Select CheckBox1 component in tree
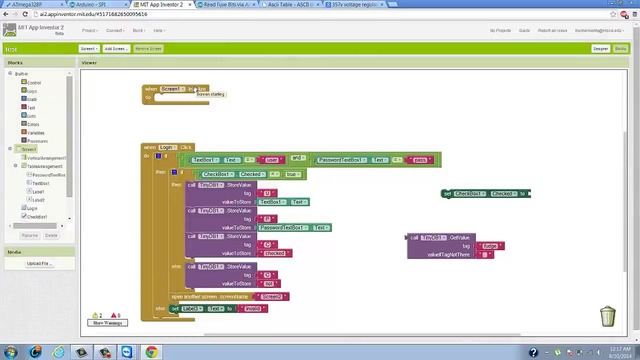Viewport: 640px width, 360px height. coord(34,217)
